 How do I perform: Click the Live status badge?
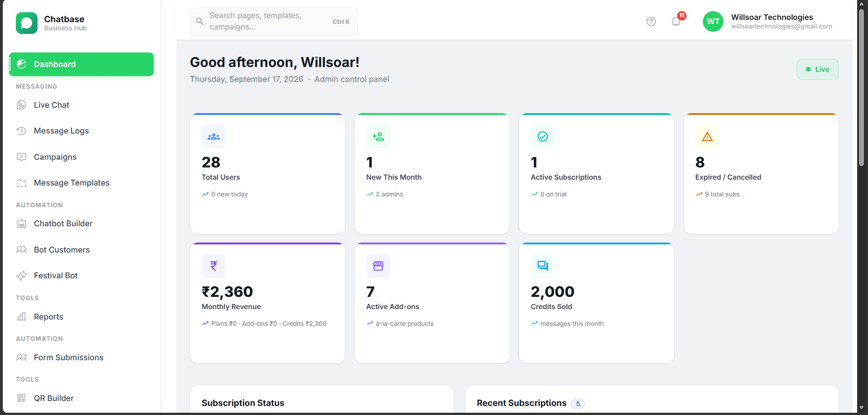pyautogui.click(x=817, y=69)
